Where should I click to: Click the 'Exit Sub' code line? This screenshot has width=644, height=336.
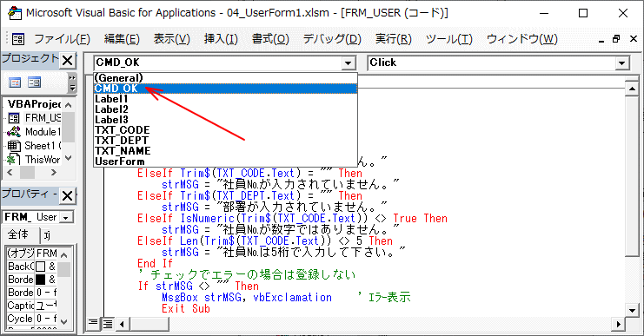pyautogui.click(x=186, y=308)
